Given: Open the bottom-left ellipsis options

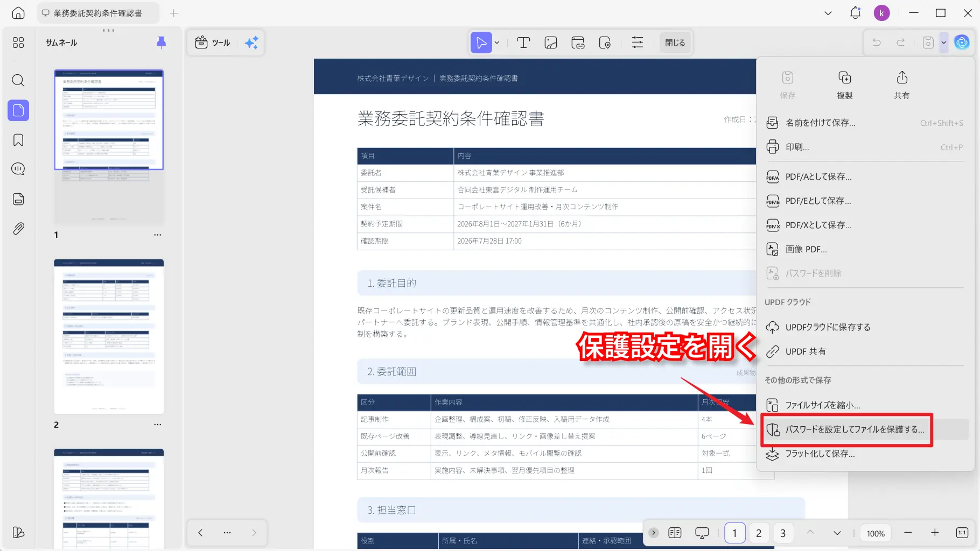Looking at the screenshot, I should 227,533.
